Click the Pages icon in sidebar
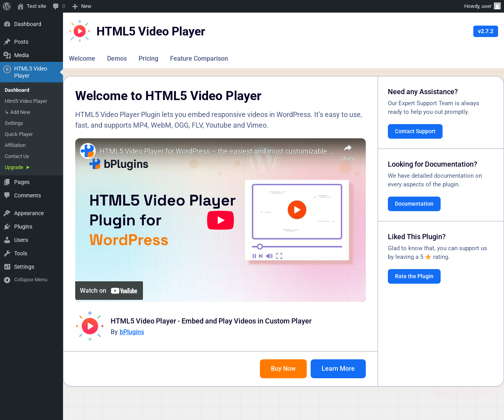Image resolution: width=504 pixels, height=420 pixels. coord(7,182)
